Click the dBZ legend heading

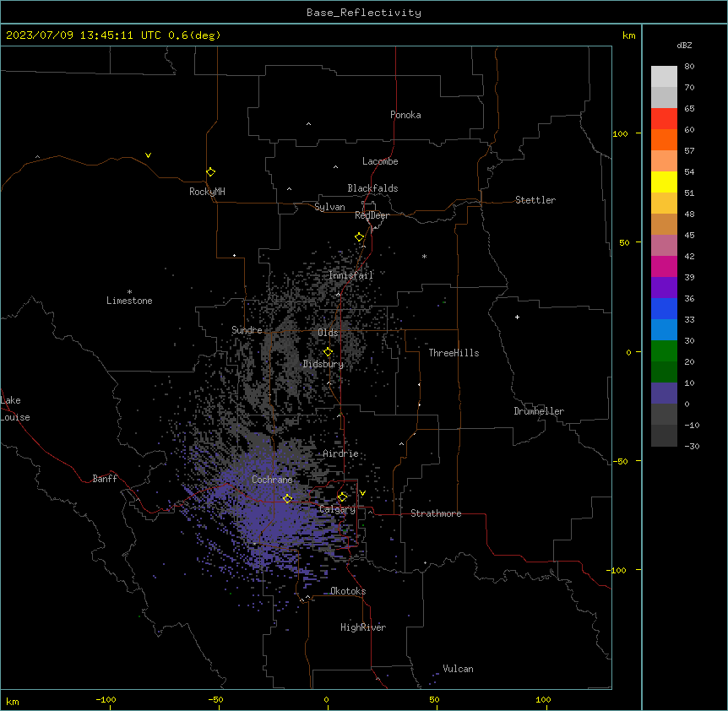coord(684,45)
